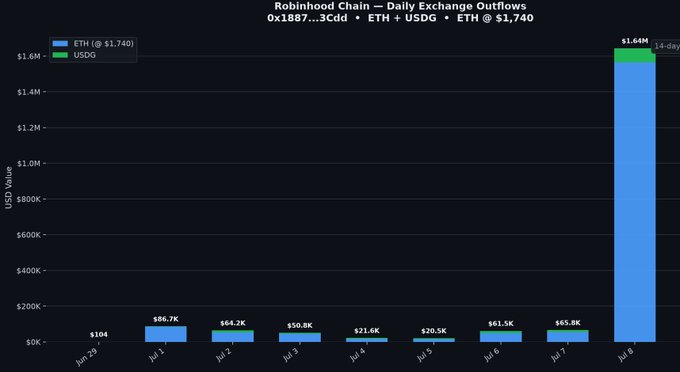The height and width of the screenshot is (372, 680).
Task: Click the $104 value label
Action: [x=99, y=335]
